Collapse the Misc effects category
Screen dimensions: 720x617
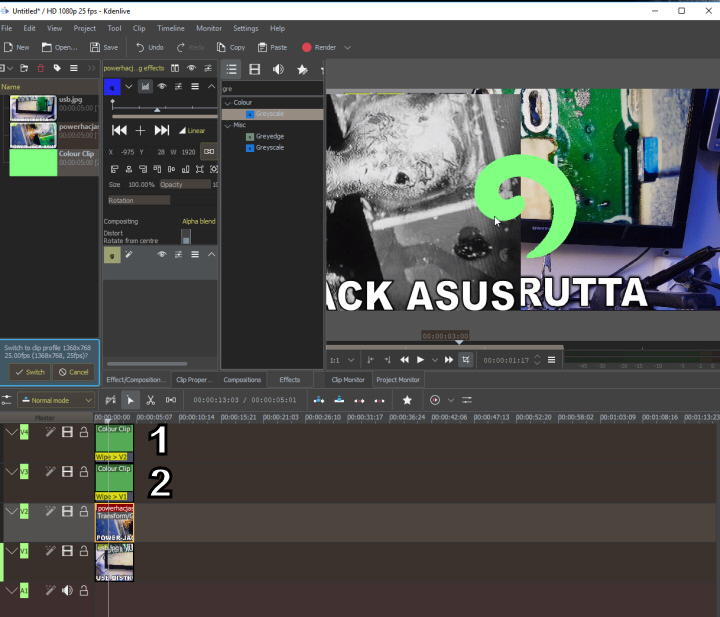(228, 125)
